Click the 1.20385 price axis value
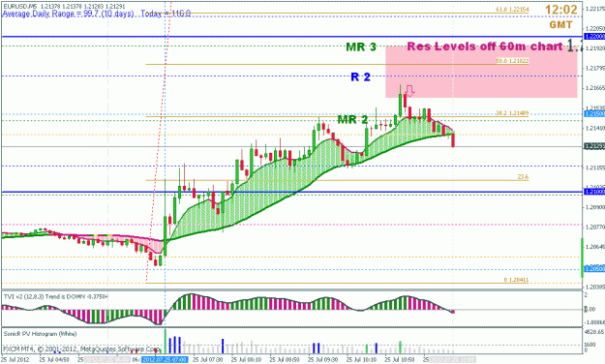This screenshot has width=605, height=364. pos(595,287)
